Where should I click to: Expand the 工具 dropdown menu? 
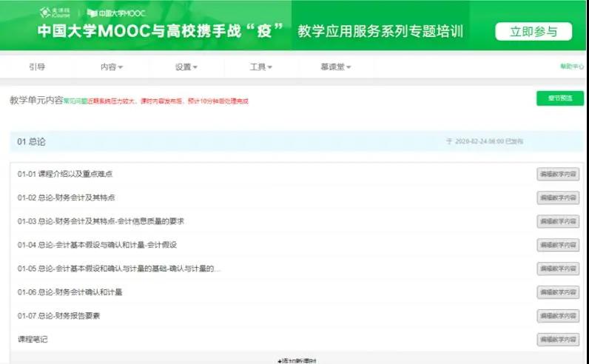pos(261,67)
